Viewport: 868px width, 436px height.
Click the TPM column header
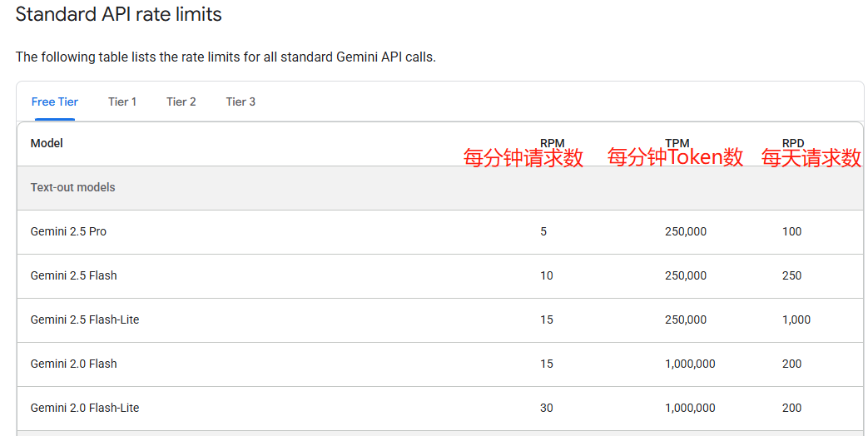point(677,143)
